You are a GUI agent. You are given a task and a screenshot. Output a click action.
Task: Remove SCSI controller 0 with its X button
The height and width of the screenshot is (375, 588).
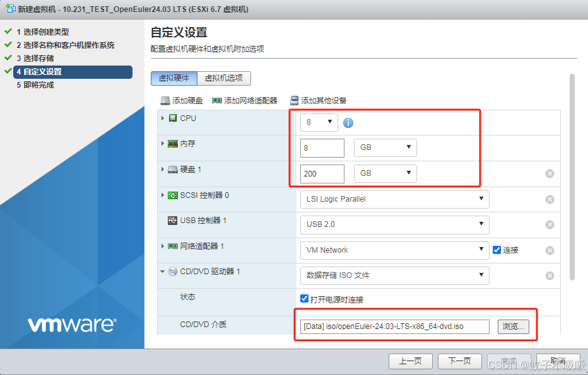tap(550, 199)
